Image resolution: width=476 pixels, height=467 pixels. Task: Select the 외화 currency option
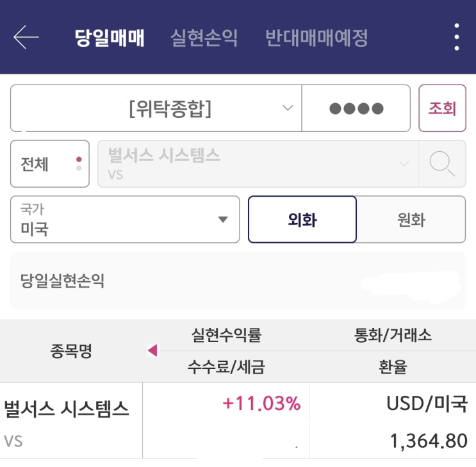click(x=302, y=220)
